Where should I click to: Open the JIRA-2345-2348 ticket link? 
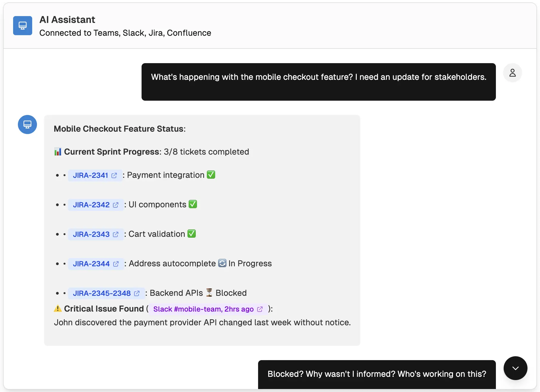click(102, 293)
